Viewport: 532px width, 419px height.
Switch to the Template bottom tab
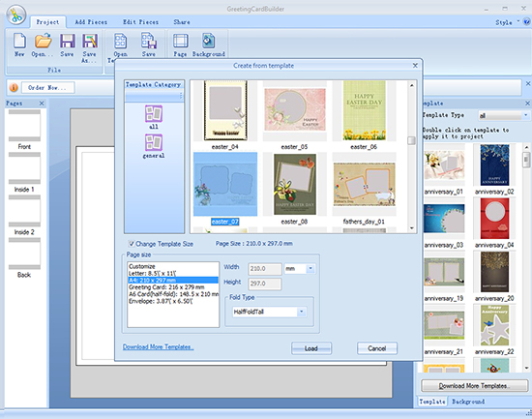coord(432,402)
